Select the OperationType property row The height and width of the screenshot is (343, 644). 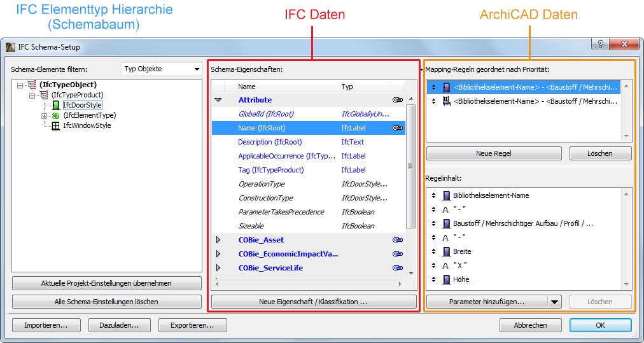[309, 184]
